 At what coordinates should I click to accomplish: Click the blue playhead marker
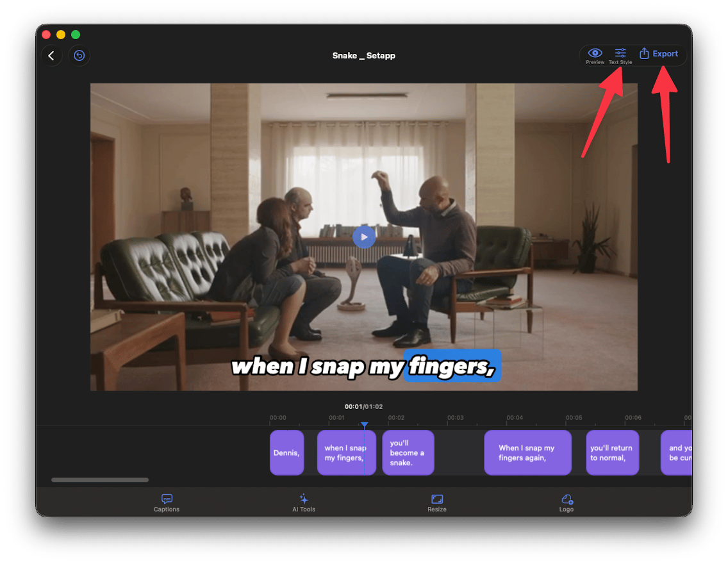coord(365,425)
